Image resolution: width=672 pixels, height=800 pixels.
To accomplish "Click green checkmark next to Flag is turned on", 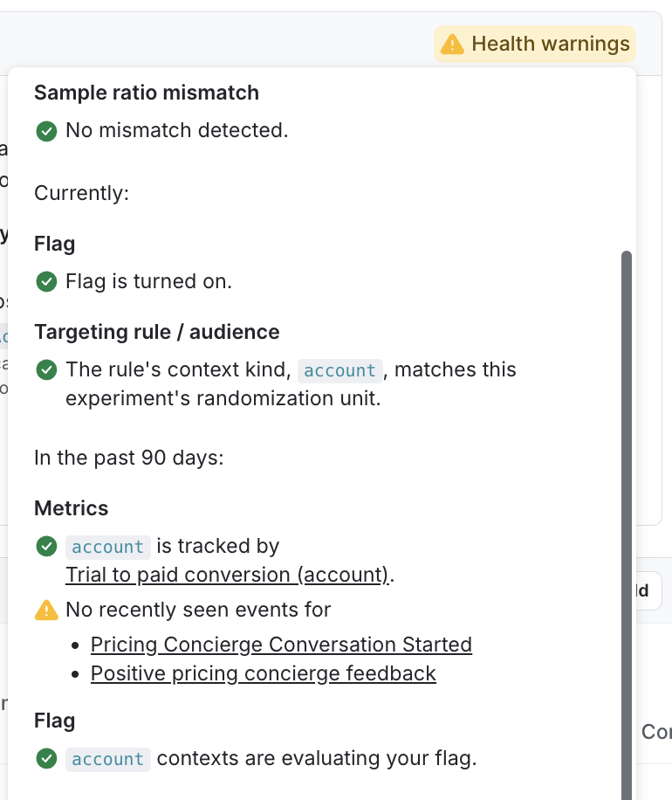I will click(46, 281).
